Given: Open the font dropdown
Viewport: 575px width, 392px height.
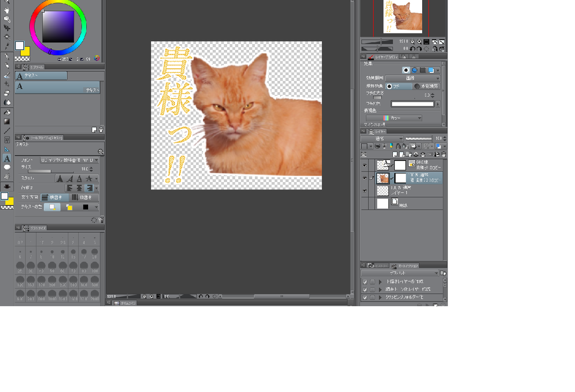Looking at the screenshot, I should 69,160.
